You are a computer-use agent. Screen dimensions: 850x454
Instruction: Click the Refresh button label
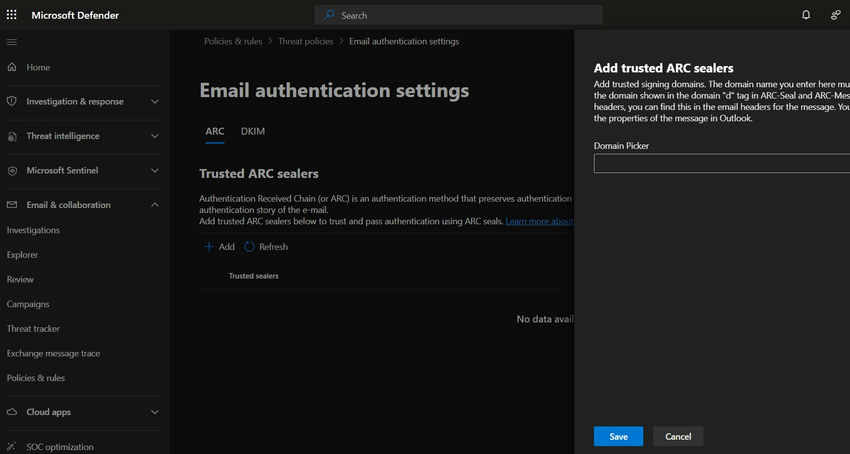(273, 247)
